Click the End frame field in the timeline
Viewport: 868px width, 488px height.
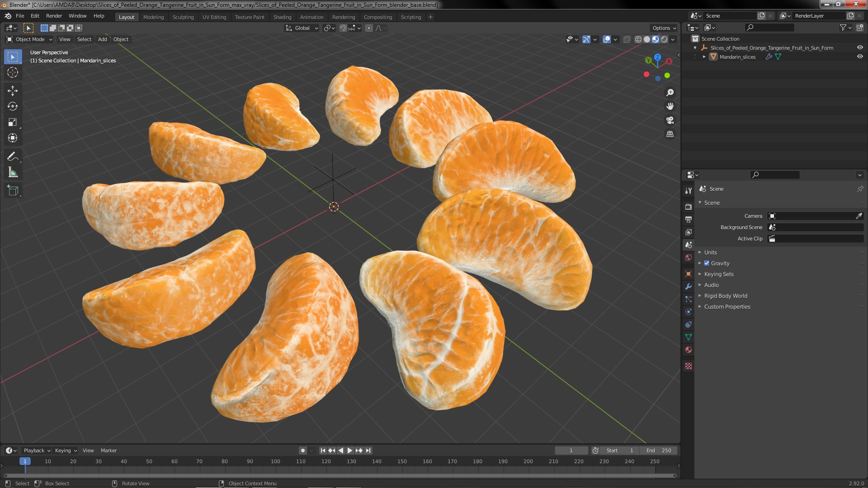click(658, 450)
